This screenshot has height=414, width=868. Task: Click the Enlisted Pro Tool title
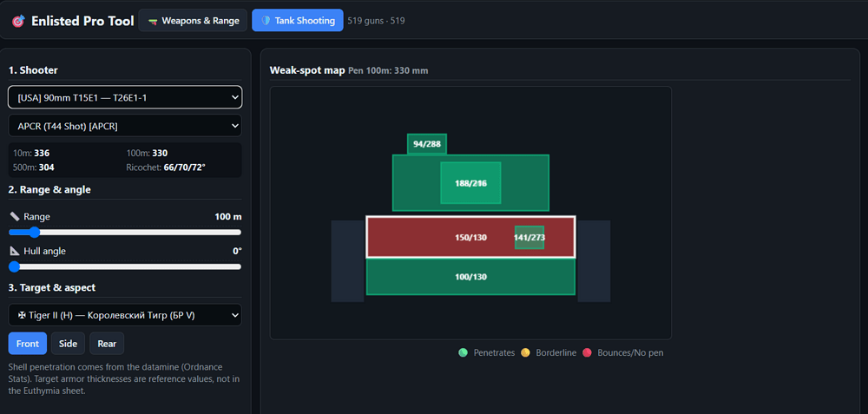[x=82, y=21]
